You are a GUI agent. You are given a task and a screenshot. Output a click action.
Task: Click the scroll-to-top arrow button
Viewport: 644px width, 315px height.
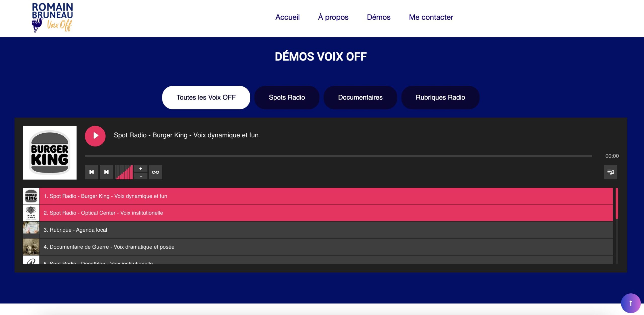click(631, 303)
